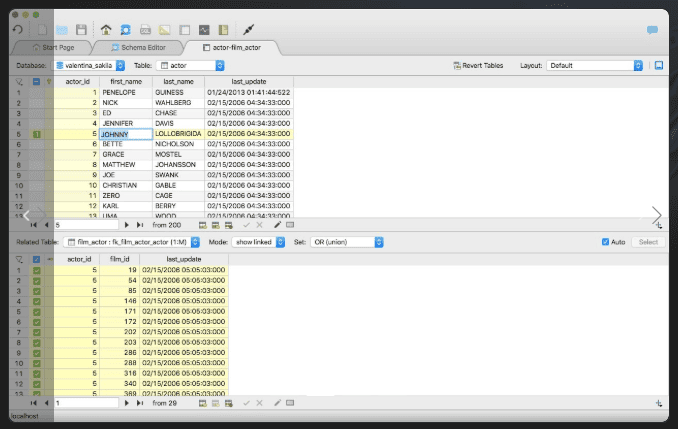Viewport: 678px width, 429px height.
Task: Click the plus icon at right of film_actor footer
Action: click(659, 403)
